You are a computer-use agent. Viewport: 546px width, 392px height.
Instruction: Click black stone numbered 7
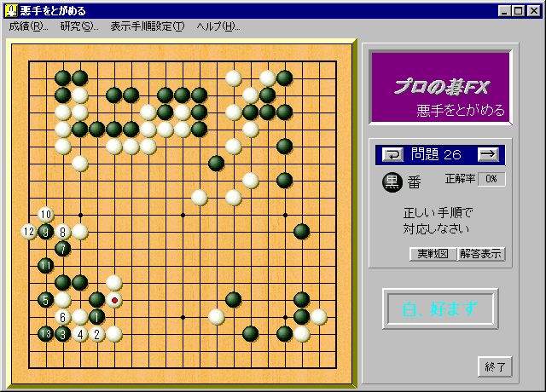pyautogui.click(x=62, y=249)
